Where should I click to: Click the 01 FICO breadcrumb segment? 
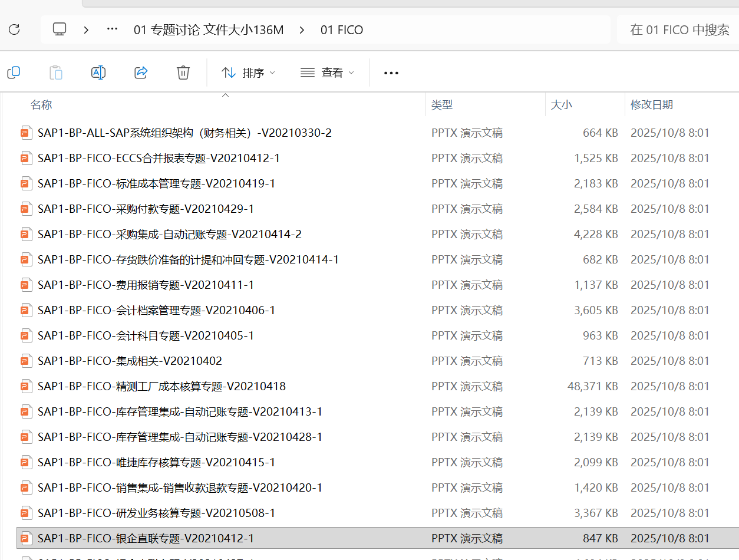(x=342, y=29)
